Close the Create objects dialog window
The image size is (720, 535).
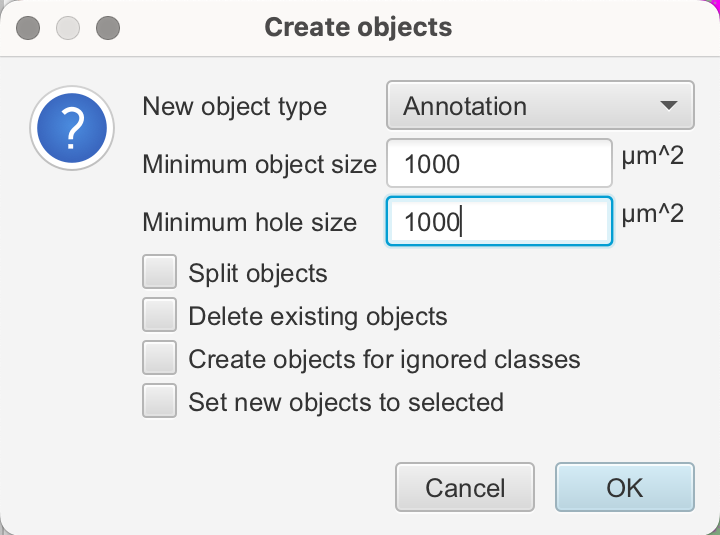coord(29,27)
